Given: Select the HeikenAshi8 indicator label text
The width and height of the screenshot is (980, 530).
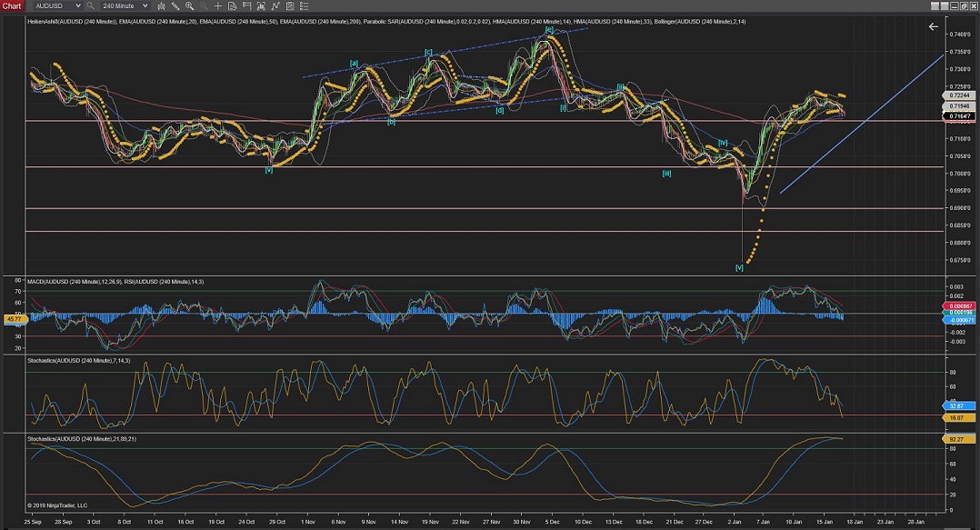Looking at the screenshot, I should (x=71, y=21).
